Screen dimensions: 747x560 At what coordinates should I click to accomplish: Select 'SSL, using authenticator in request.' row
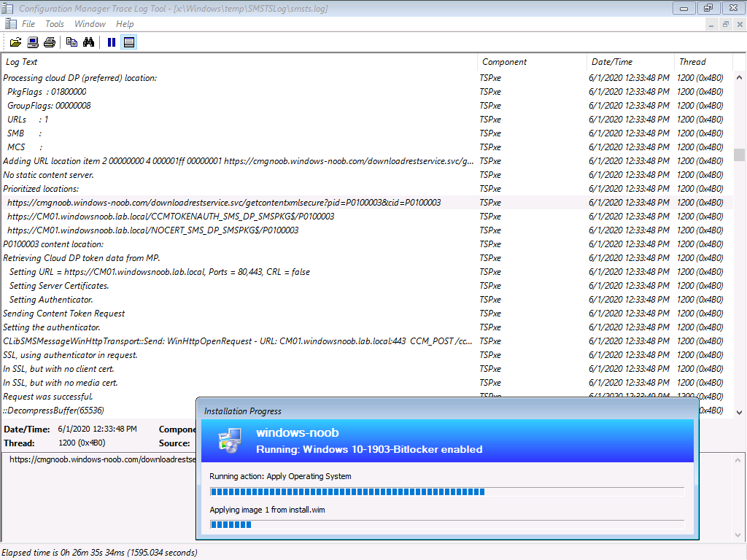pyautogui.click(x=367, y=355)
